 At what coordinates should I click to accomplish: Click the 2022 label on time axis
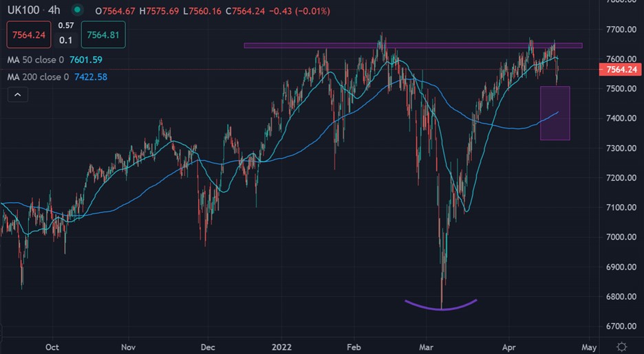[282, 347]
